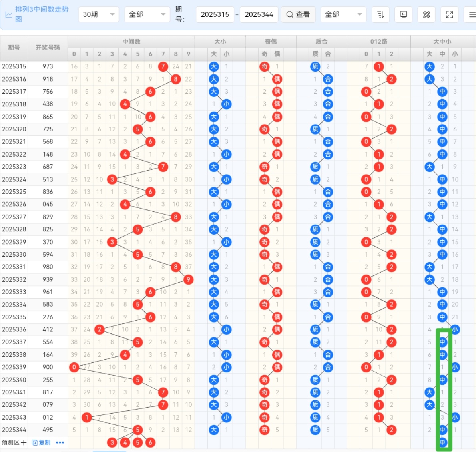Click the 查看 search button
Viewport: 476px width, 452px height.
click(x=298, y=14)
